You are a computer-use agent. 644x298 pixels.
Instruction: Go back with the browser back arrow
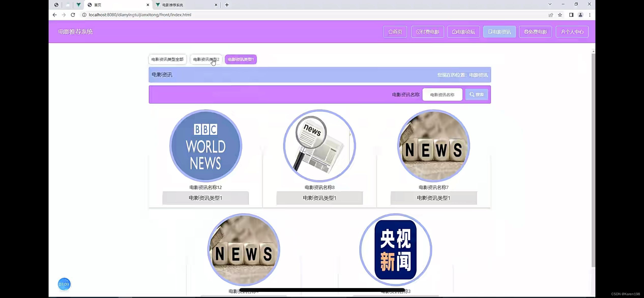point(54,15)
